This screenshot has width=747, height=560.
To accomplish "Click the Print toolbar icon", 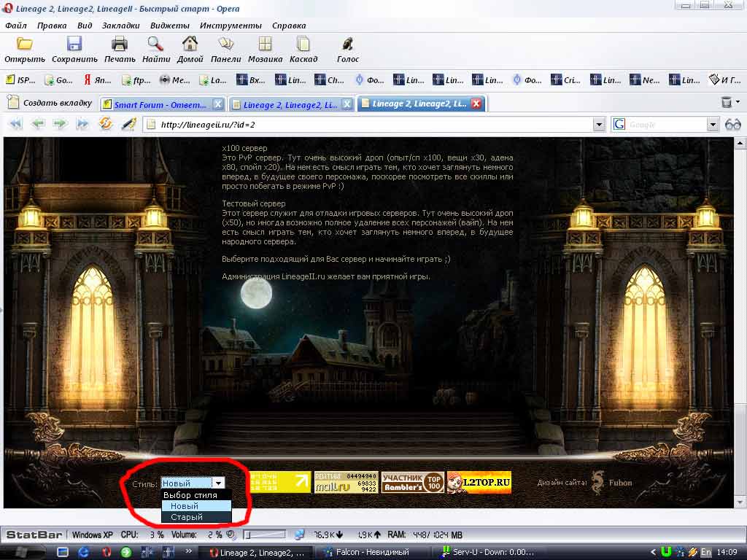I will tap(120, 44).
